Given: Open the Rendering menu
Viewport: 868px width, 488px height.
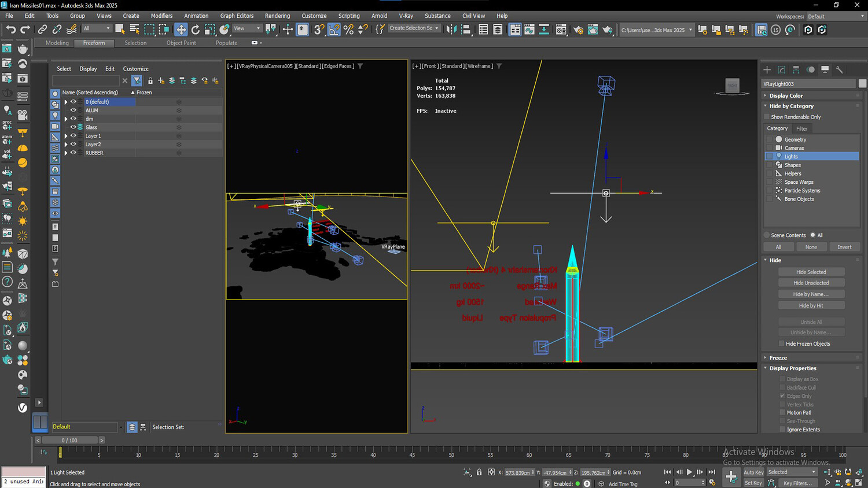Looking at the screenshot, I should 277,16.
